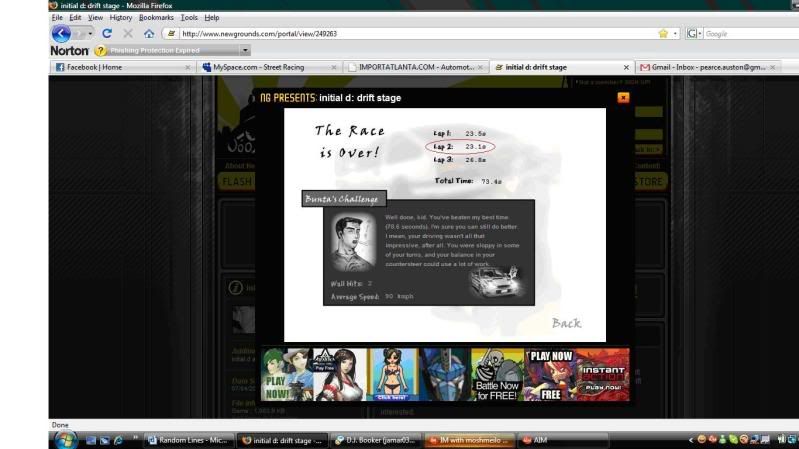Close the IMPORTATLANTA.COM tab
The height and width of the screenshot is (449, 799).
(480, 67)
